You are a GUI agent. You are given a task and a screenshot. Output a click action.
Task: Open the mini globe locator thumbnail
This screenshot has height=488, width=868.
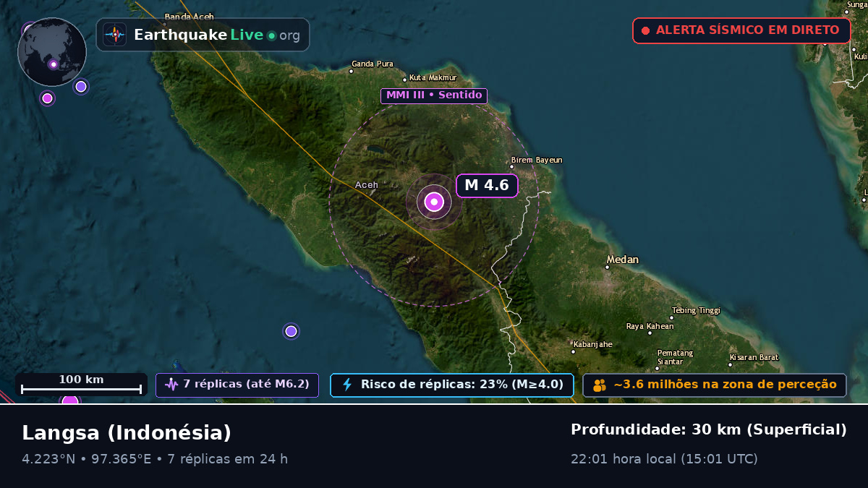coord(52,52)
